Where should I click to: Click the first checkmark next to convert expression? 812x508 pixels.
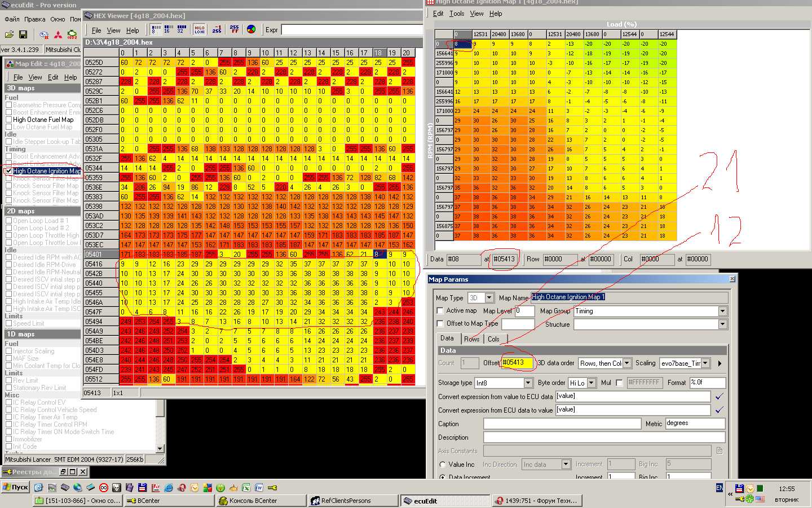(x=720, y=396)
